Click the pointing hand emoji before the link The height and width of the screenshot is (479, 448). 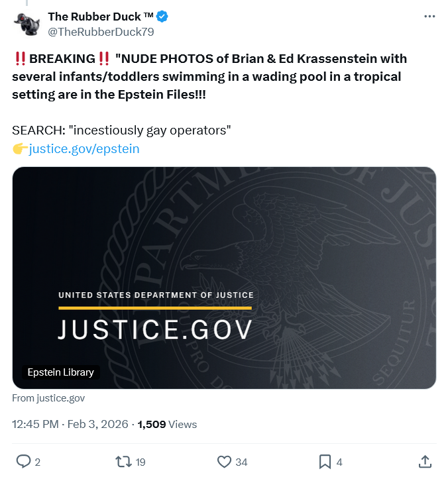click(20, 148)
